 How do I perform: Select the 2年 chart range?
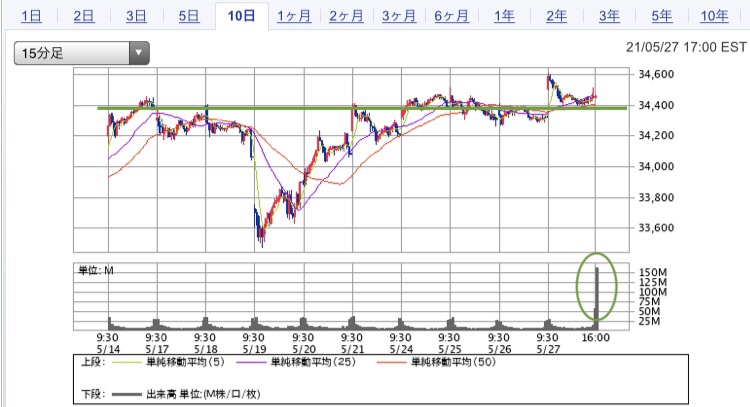click(557, 16)
